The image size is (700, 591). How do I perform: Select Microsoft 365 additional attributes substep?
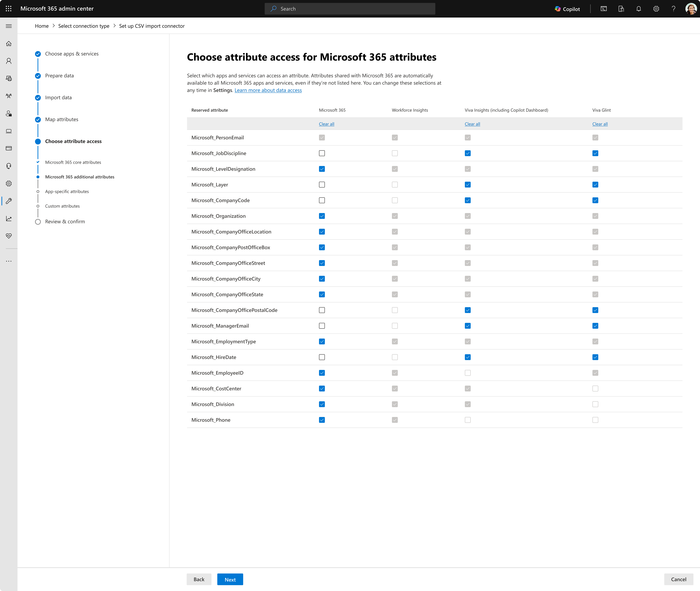pos(80,177)
